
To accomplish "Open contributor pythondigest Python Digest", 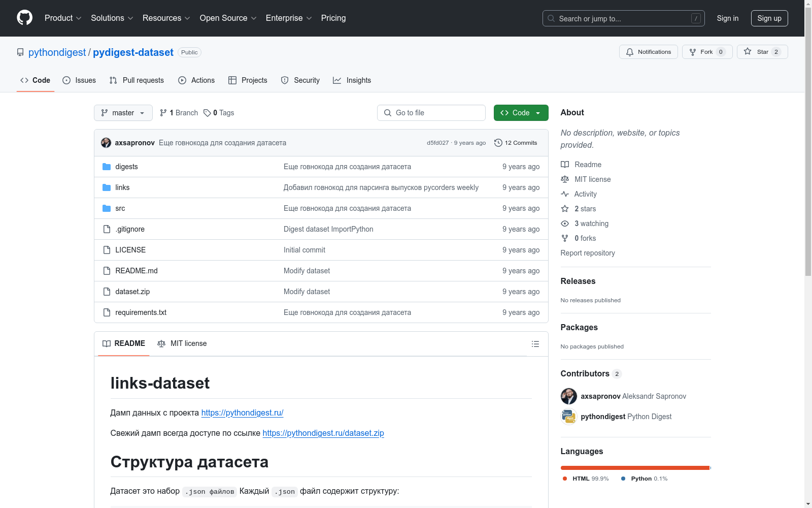I will click(x=626, y=417).
